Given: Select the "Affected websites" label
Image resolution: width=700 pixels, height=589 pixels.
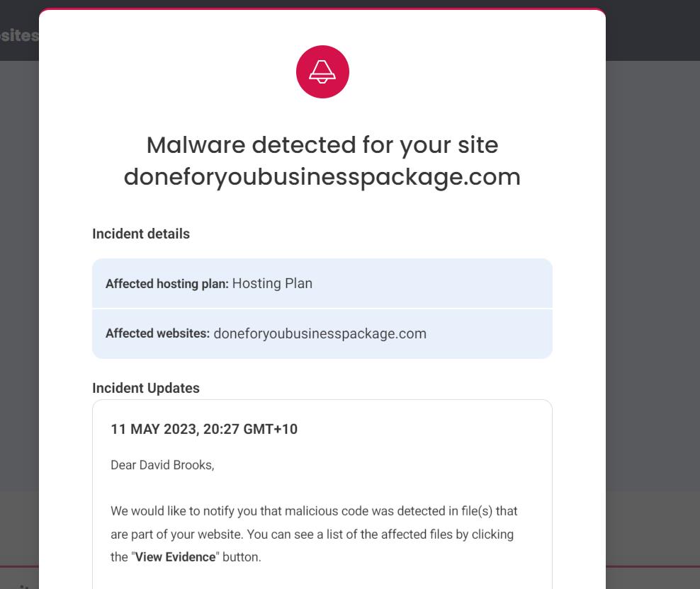Looking at the screenshot, I should pyautogui.click(x=157, y=333).
